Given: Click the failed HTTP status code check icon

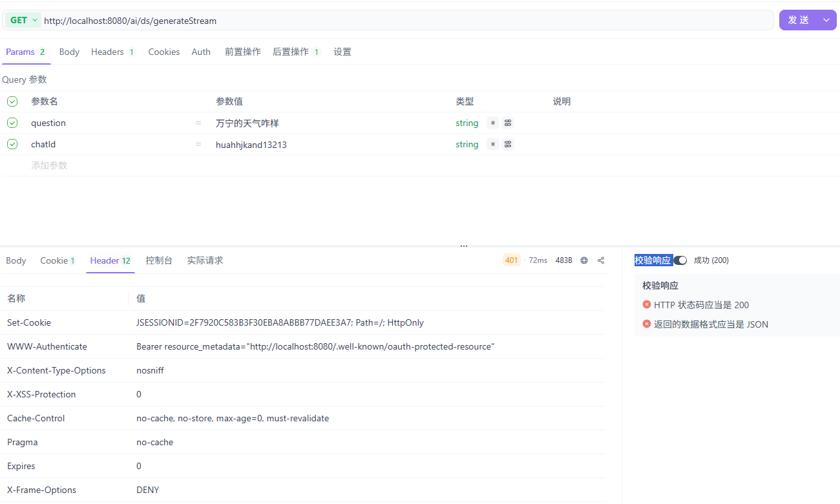Looking at the screenshot, I should pyautogui.click(x=647, y=304).
